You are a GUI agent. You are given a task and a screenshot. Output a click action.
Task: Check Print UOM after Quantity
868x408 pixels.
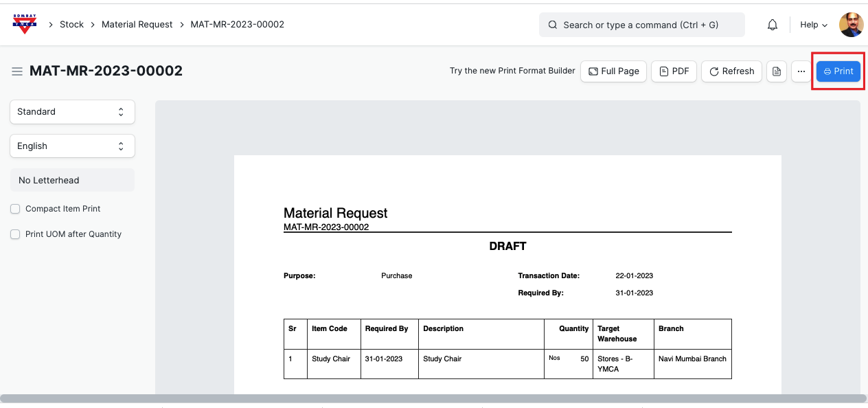click(x=15, y=234)
